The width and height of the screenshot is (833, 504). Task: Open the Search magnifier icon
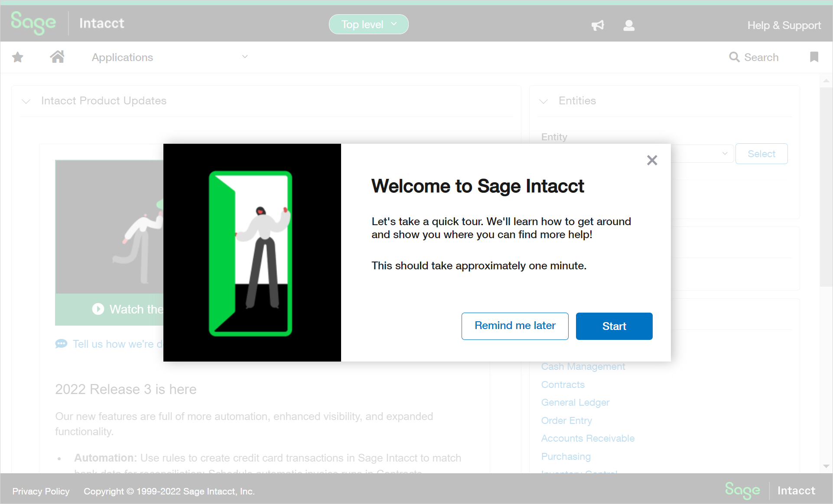[x=734, y=57]
